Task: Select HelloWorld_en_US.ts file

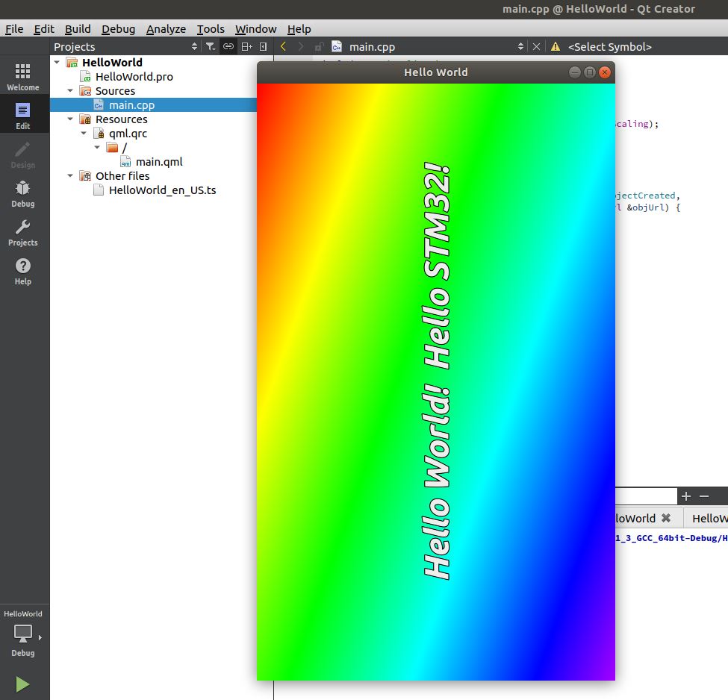Action: click(162, 190)
